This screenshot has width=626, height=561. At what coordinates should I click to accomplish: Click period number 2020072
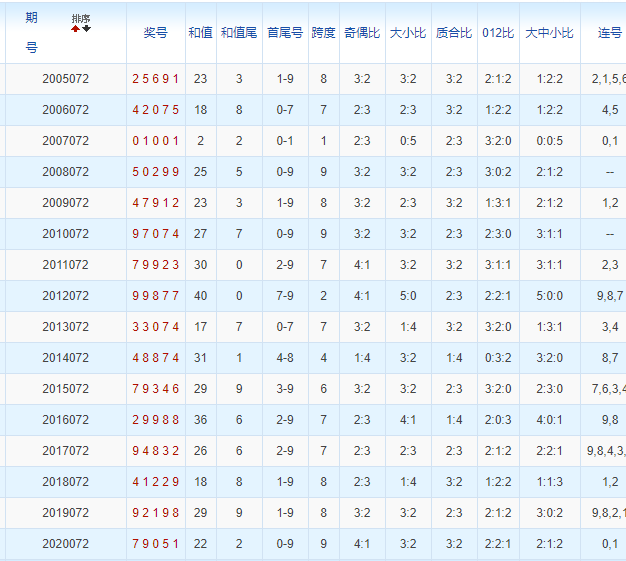(x=66, y=544)
